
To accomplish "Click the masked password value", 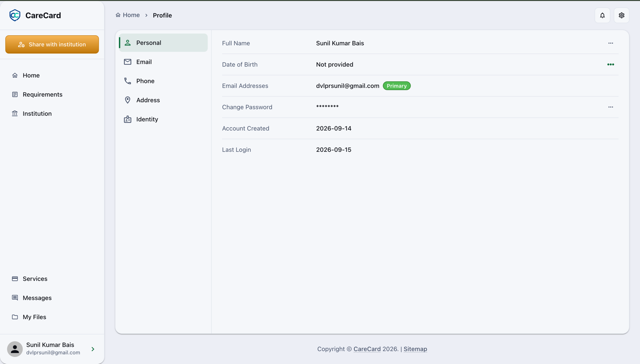I will point(327,107).
